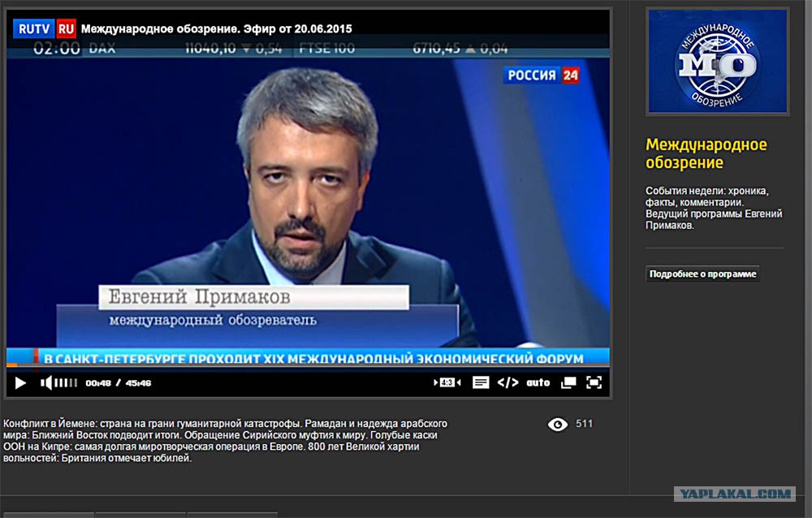812x518 pixels.
Task: Open the subtitles/description icon
Action: click(481, 382)
